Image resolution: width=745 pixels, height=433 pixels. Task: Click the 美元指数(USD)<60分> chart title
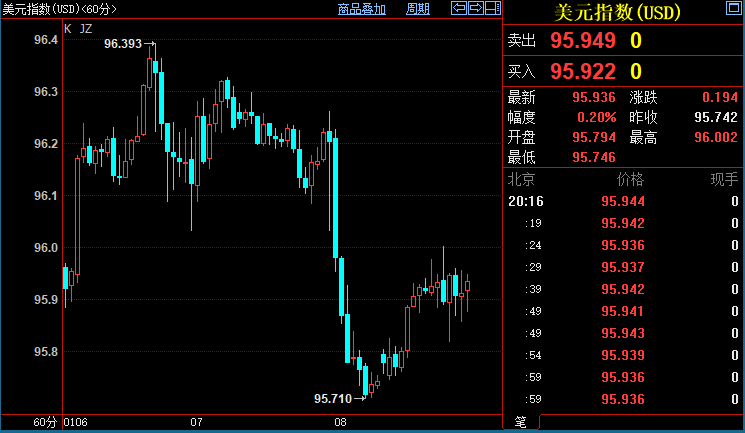pos(59,9)
